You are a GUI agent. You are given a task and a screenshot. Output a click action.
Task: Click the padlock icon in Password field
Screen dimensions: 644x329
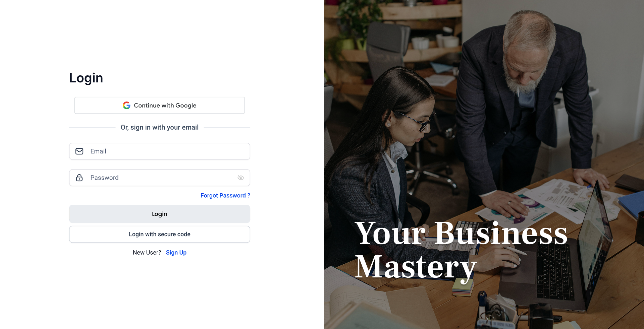(x=79, y=178)
